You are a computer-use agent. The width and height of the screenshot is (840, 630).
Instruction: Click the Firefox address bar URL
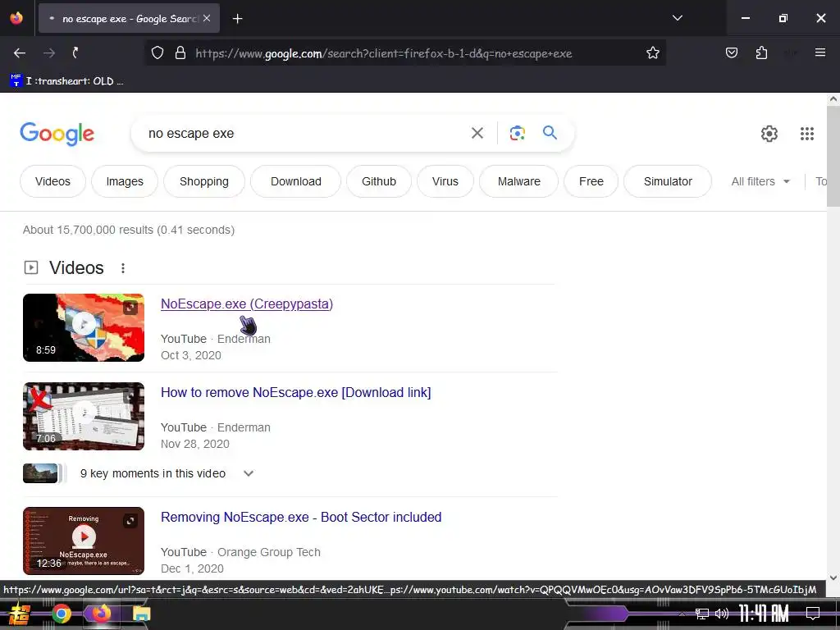(x=384, y=53)
